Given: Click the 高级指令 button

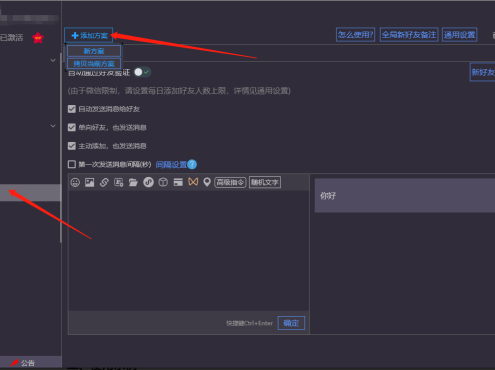Looking at the screenshot, I should tap(230, 182).
